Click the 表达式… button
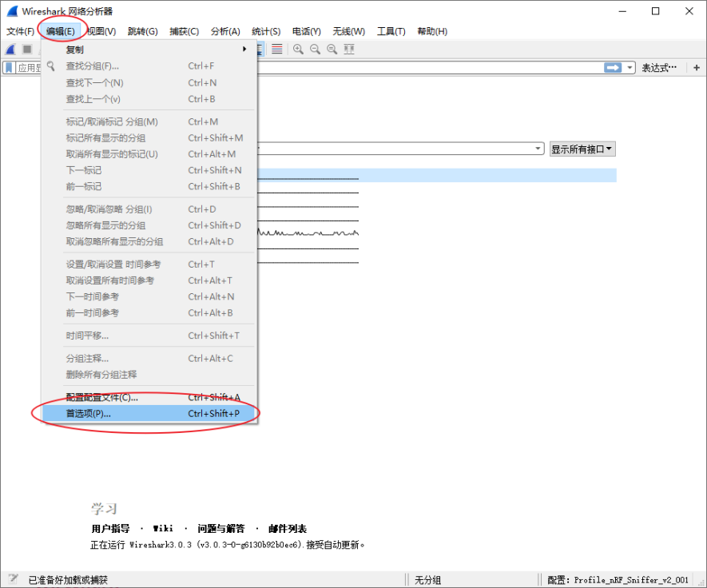Screen dimensions: 707x588 tap(660, 67)
